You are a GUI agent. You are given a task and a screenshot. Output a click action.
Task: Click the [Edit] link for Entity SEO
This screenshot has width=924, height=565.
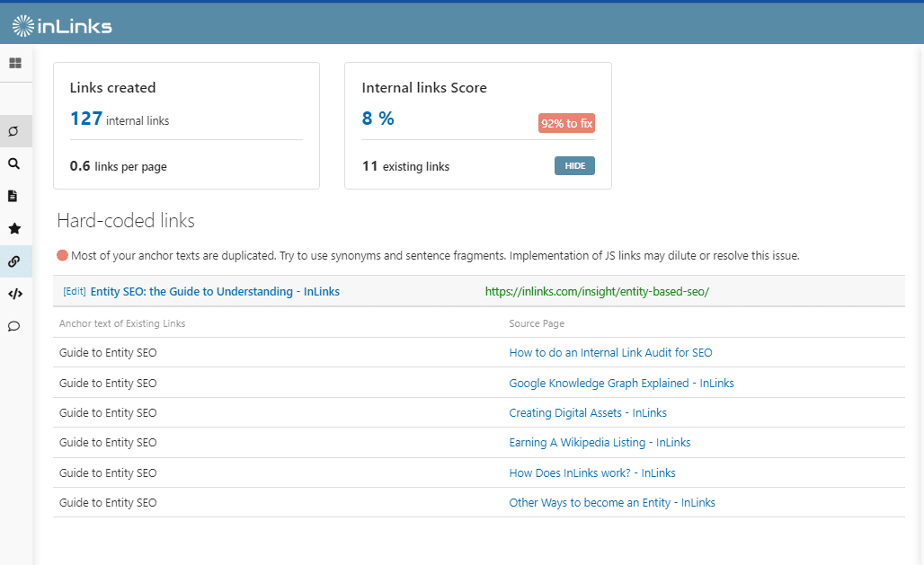point(75,291)
